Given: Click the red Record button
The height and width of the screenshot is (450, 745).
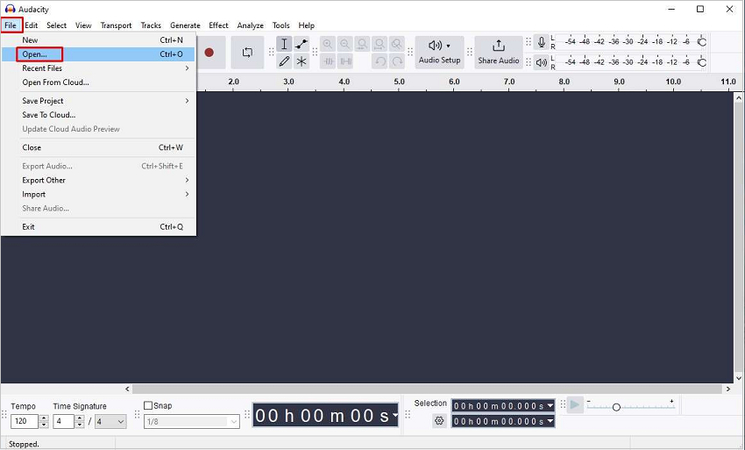Looking at the screenshot, I should point(209,52).
